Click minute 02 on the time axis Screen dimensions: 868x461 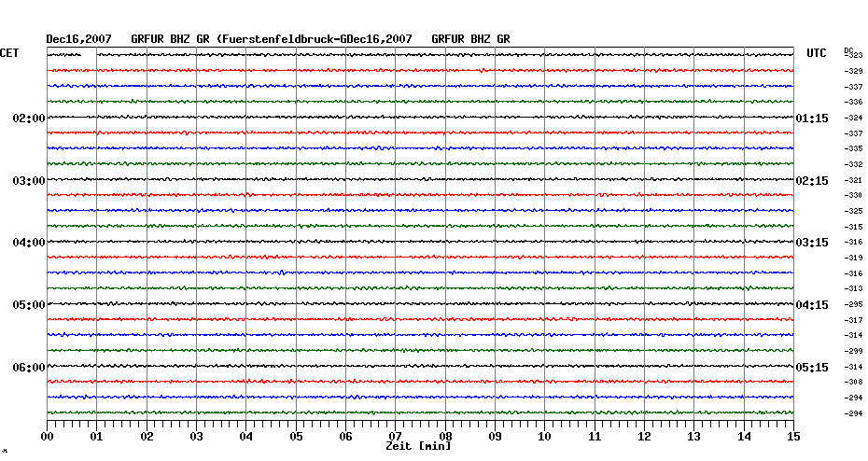pyautogui.click(x=147, y=436)
